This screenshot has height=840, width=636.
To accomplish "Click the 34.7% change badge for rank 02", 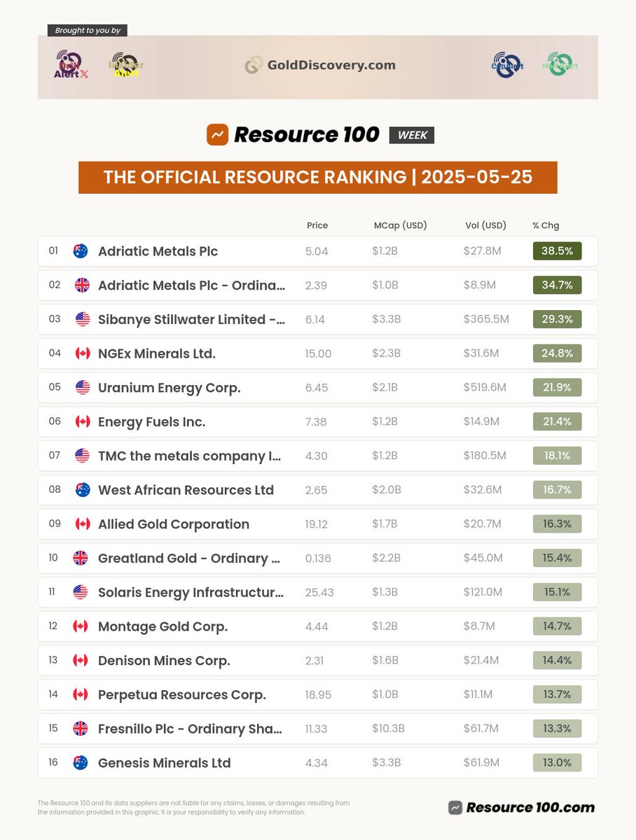I will click(558, 285).
